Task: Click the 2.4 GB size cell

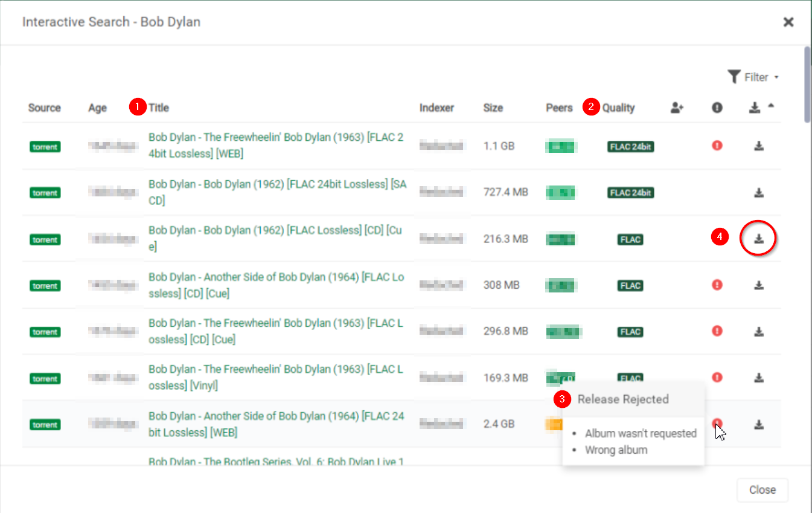Action: (499, 424)
